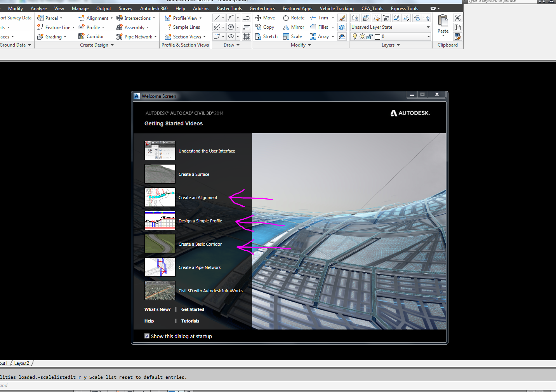Choose the Rotate tool
Viewport: 556px width, 392px height.
294,18
